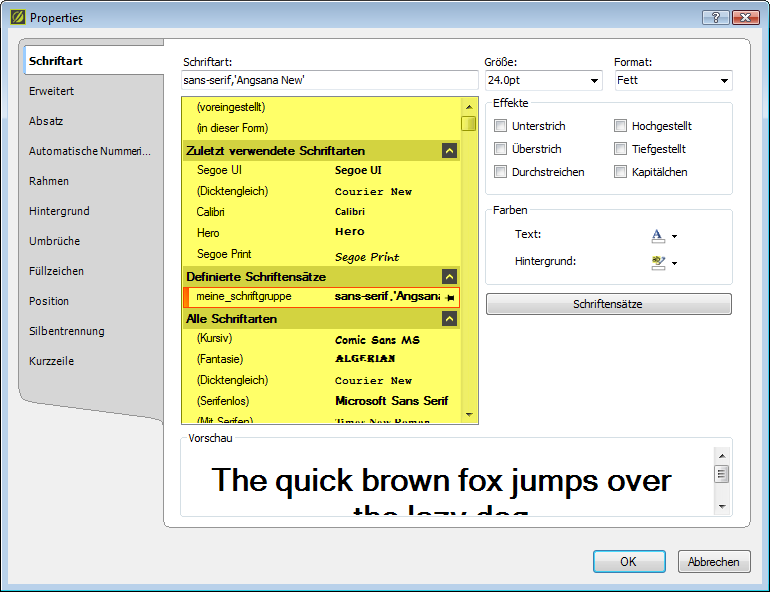Open the text color dropdown arrow
The width and height of the screenshot is (770, 592).
pyautogui.click(x=675, y=237)
